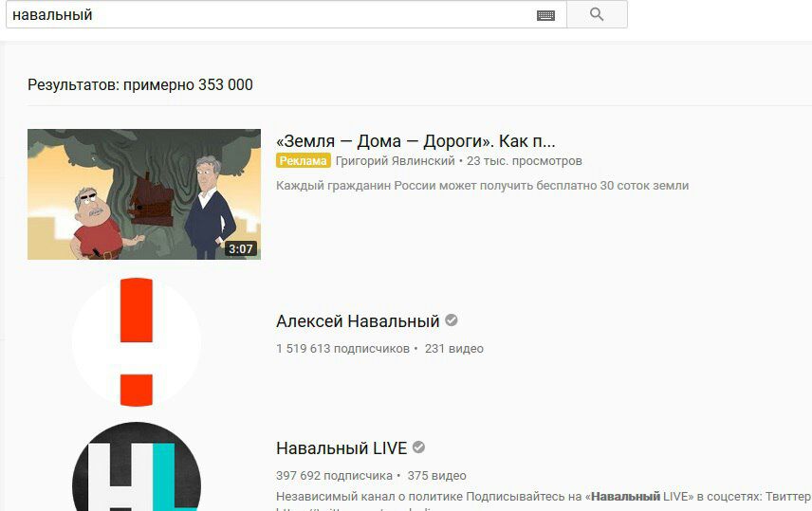Click Независимый канал о политике description

coord(544,497)
